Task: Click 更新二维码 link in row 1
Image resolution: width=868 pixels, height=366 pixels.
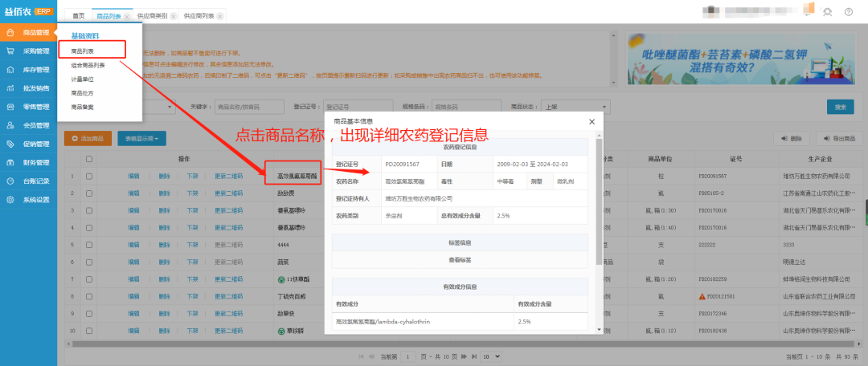Action: click(228, 177)
